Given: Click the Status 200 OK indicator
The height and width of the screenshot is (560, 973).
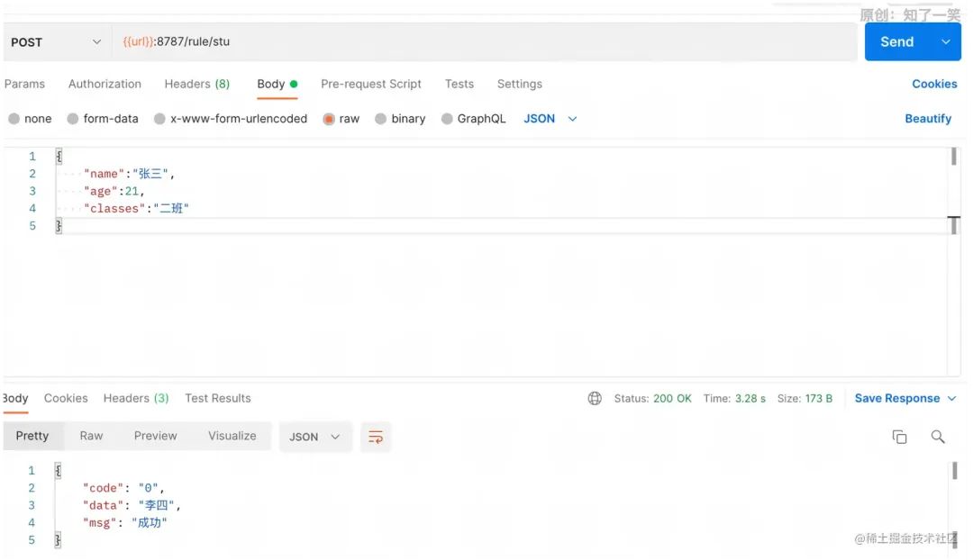Looking at the screenshot, I should click(x=653, y=398).
